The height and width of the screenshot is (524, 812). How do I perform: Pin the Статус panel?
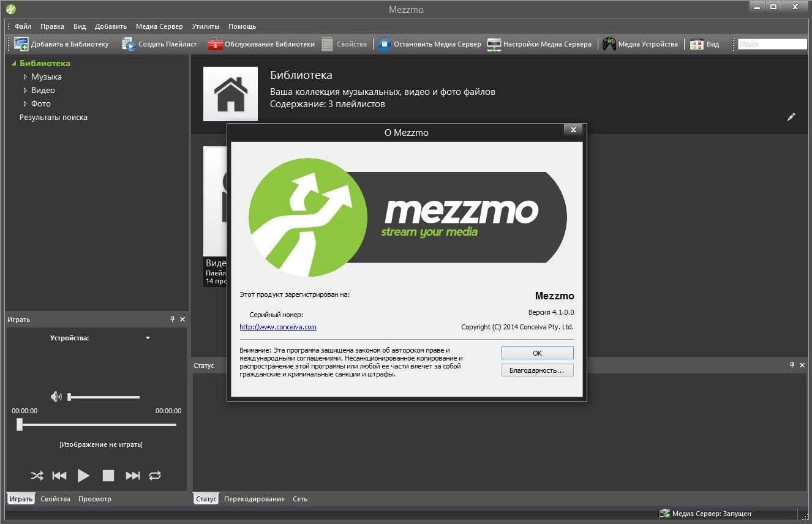(x=792, y=365)
